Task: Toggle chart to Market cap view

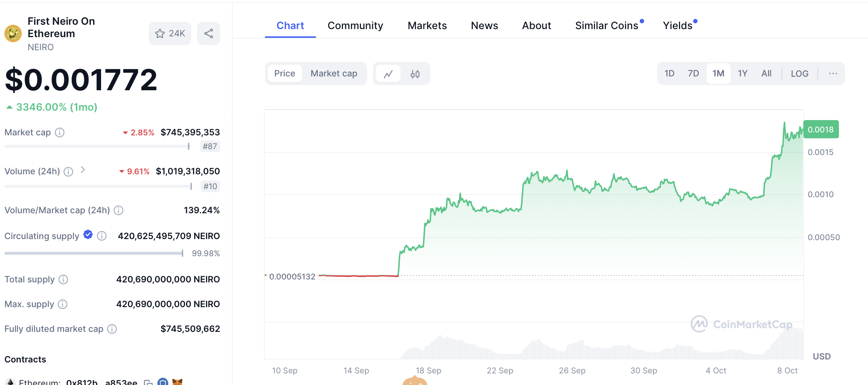Action: pos(334,74)
